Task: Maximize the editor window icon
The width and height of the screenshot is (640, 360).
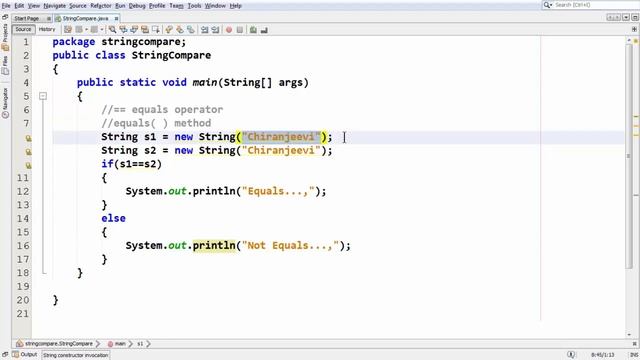Action: point(635,18)
